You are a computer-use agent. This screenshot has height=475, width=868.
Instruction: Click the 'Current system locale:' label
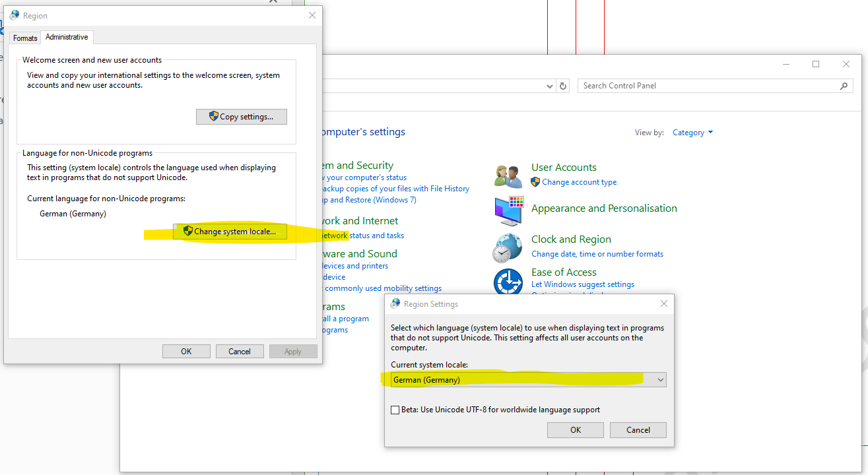click(x=430, y=365)
